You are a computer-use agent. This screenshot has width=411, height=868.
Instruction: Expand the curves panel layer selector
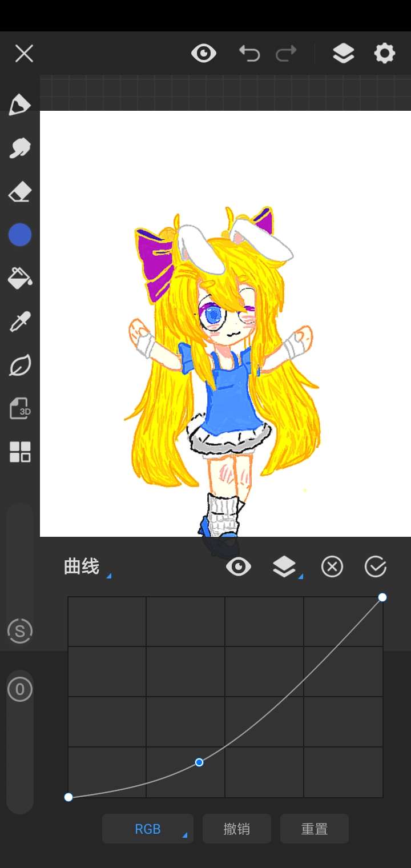[x=287, y=567]
